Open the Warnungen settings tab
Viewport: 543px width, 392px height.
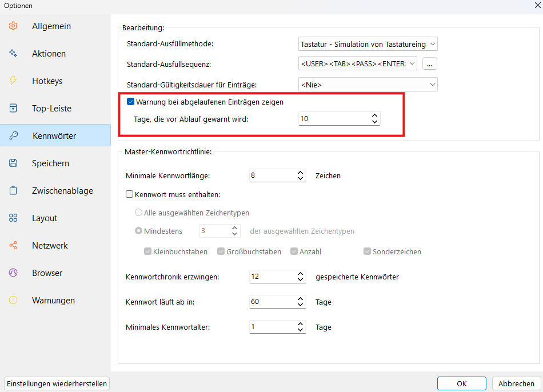coord(55,300)
